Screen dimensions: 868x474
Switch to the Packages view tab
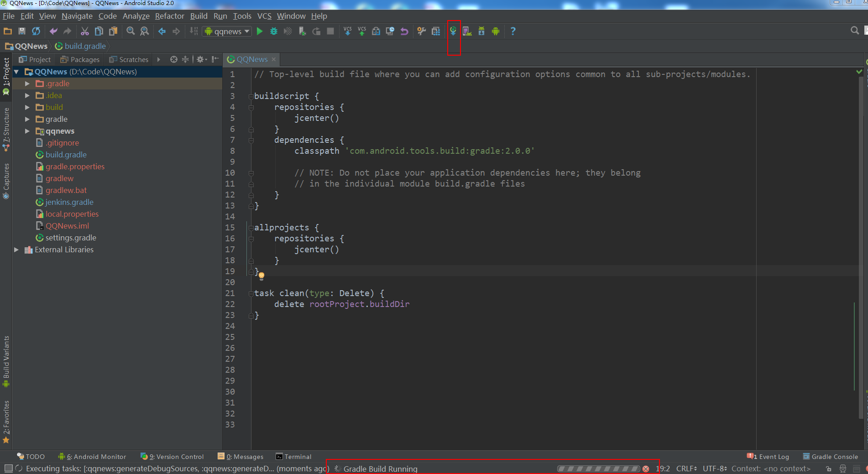coord(80,59)
